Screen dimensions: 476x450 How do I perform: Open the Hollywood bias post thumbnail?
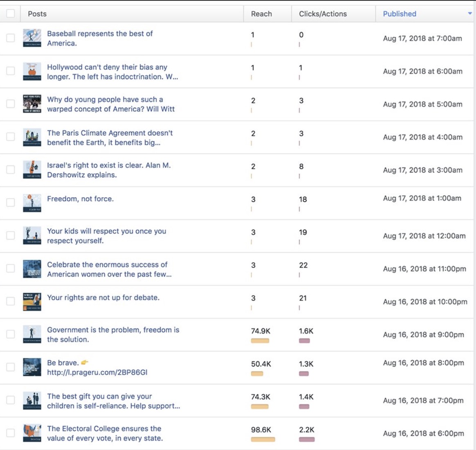coord(32,71)
